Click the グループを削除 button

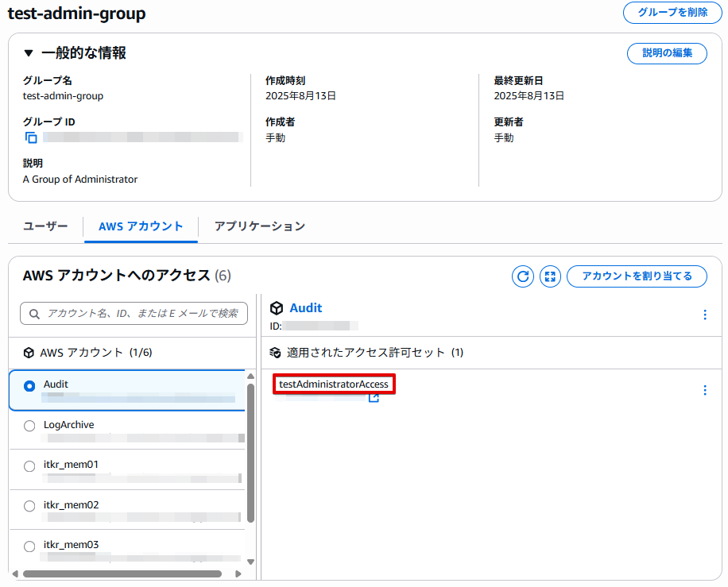(672, 13)
